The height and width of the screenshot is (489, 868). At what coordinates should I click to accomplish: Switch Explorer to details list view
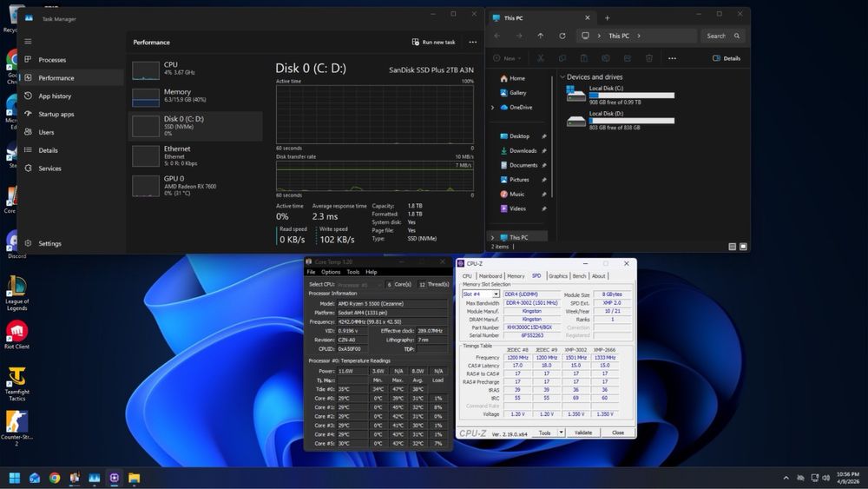pos(732,247)
